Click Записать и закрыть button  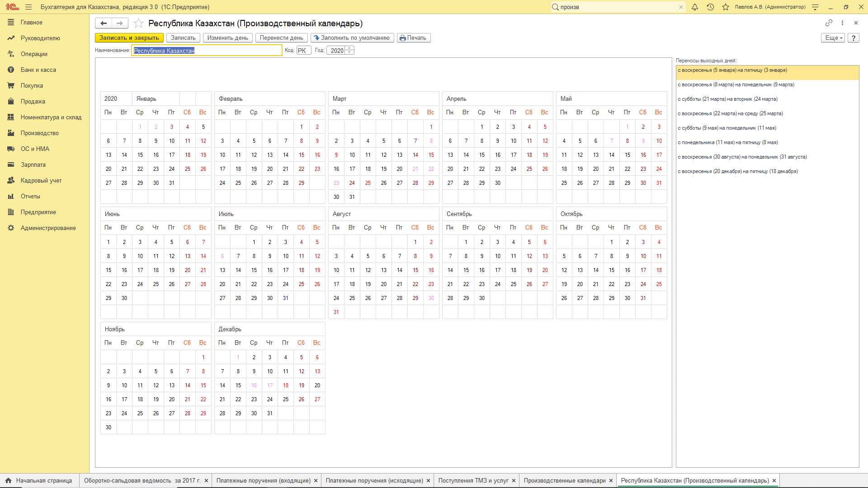(x=129, y=38)
